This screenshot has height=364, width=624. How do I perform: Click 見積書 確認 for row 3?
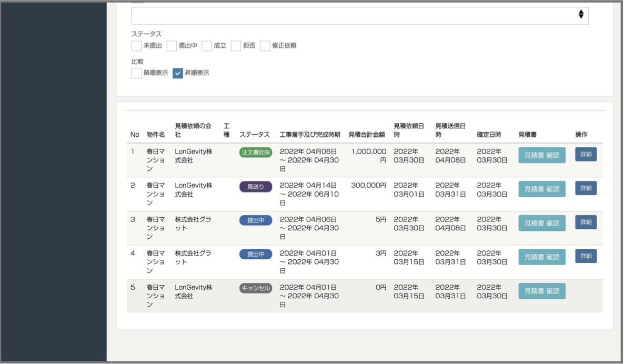(x=541, y=223)
